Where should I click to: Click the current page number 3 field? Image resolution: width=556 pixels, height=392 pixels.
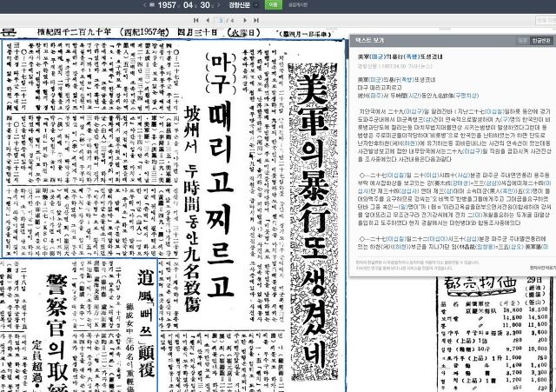click(x=221, y=21)
